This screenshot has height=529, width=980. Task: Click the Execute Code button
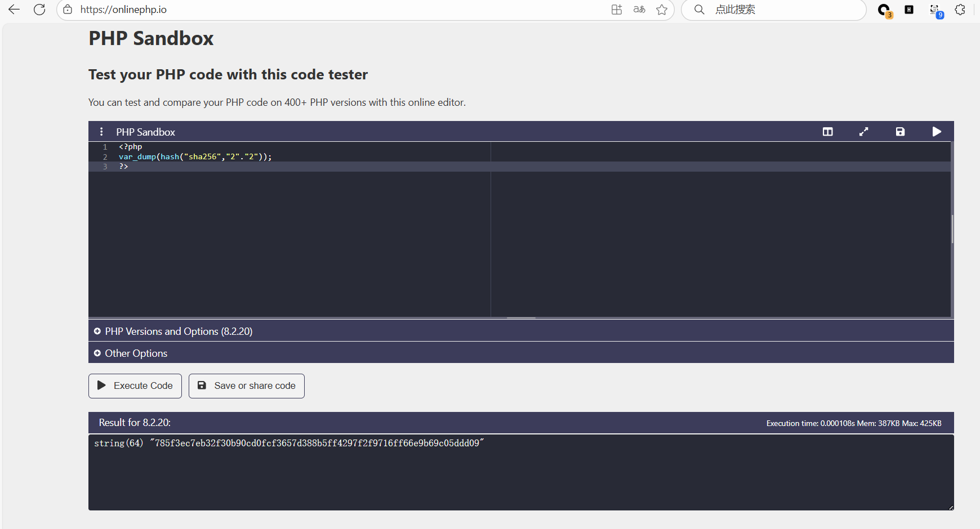click(135, 386)
